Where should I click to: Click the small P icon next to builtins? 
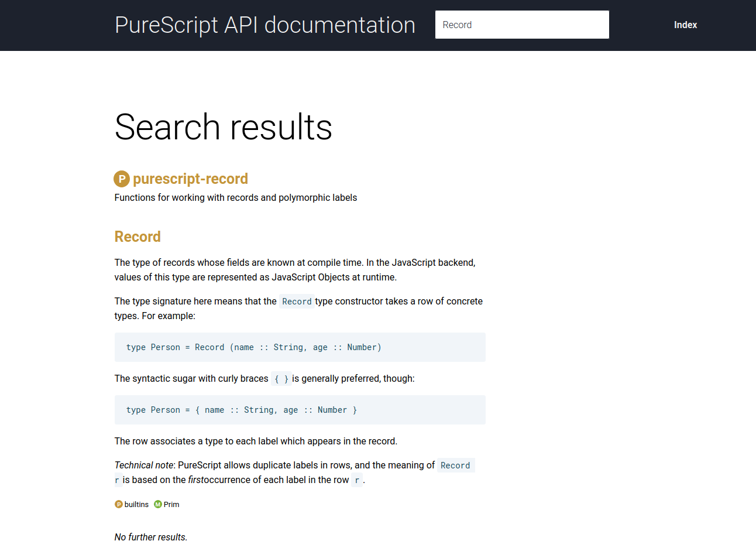click(119, 504)
